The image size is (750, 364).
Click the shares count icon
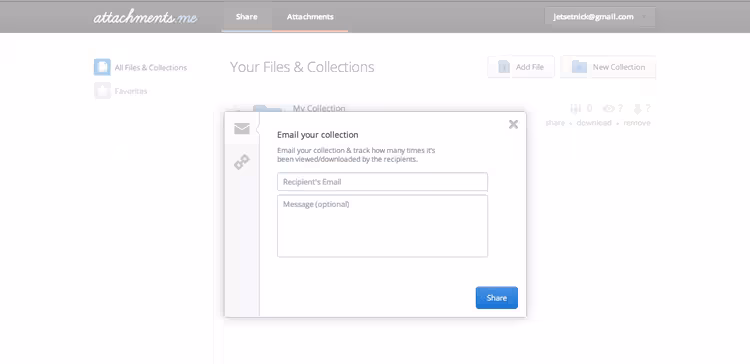coord(575,109)
